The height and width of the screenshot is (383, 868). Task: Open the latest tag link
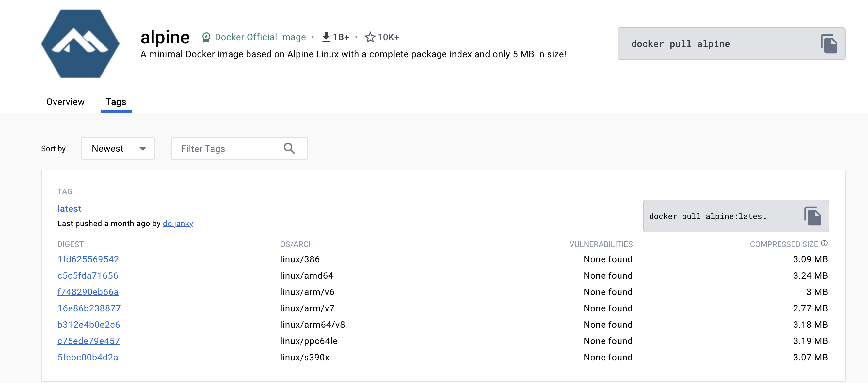coord(70,209)
